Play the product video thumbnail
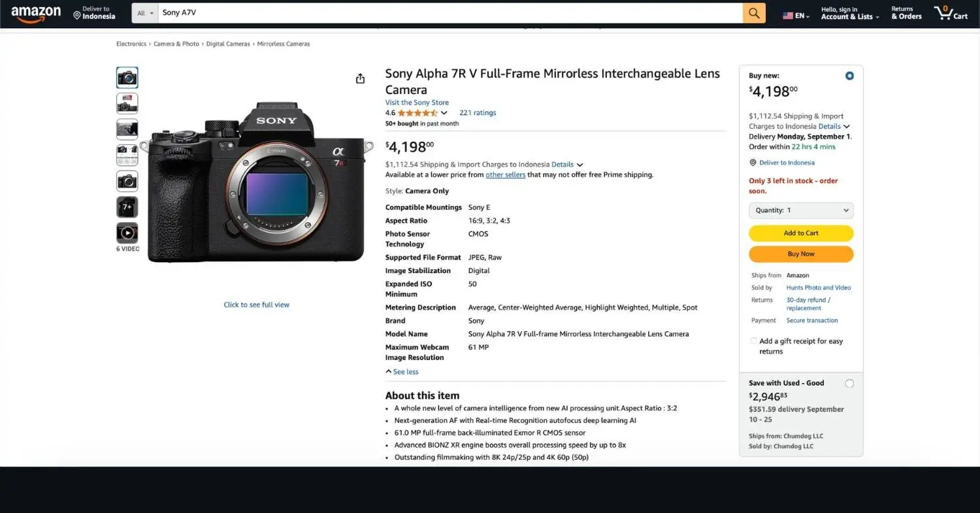This screenshot has width=980, height=513. 127,233
